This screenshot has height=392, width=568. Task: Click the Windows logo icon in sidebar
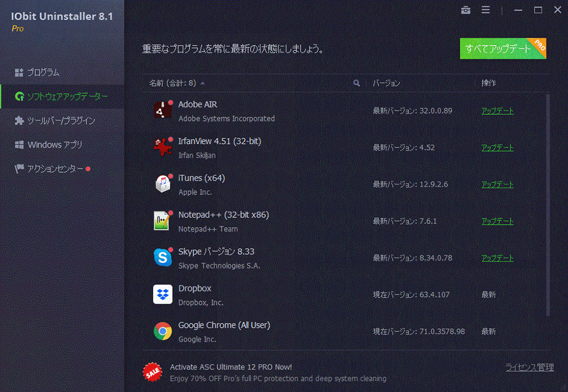19,145
